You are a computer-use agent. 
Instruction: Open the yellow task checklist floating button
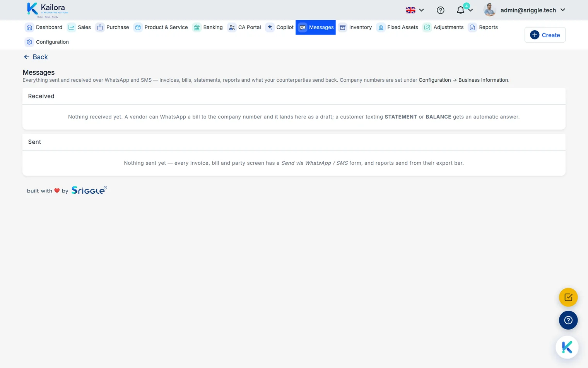click(x=568, y=297)
